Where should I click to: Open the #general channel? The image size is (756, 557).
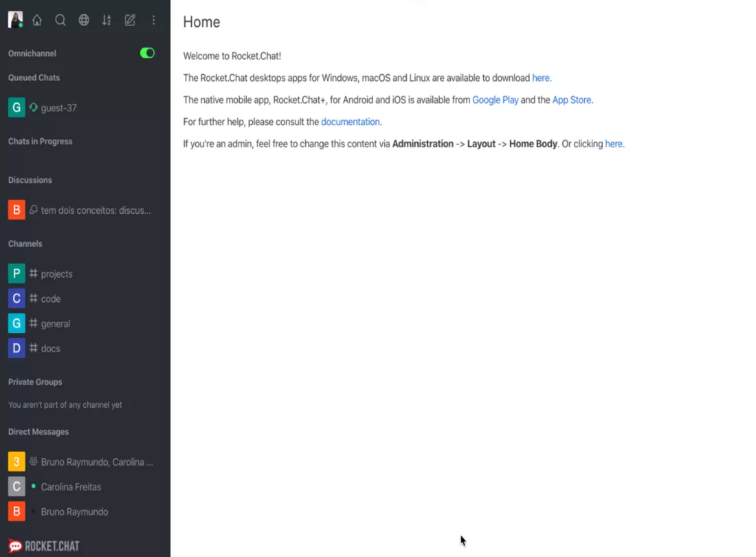56,323
